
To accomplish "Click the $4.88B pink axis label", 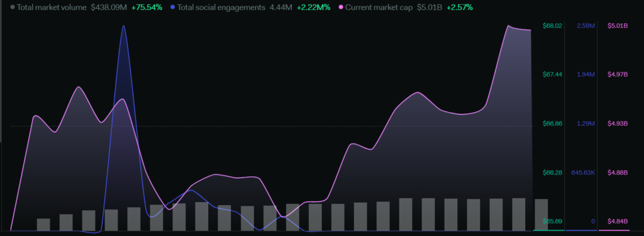I will [x=618, y=172].
